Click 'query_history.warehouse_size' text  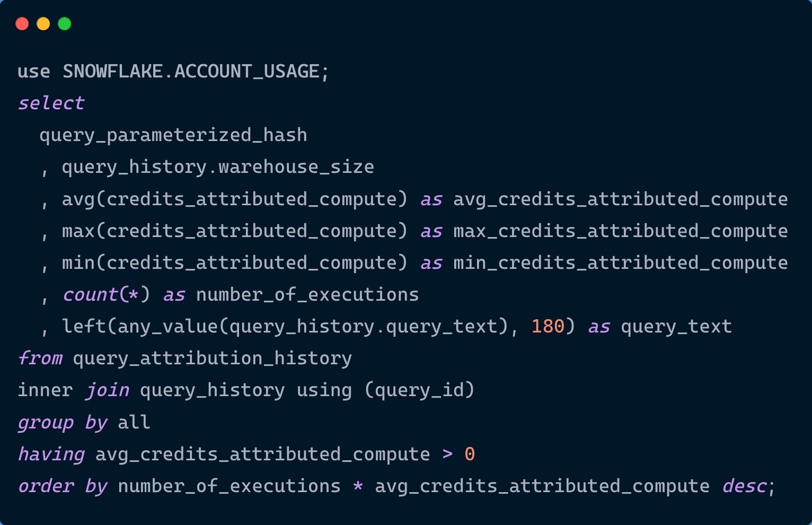click(x=218, y=167)
